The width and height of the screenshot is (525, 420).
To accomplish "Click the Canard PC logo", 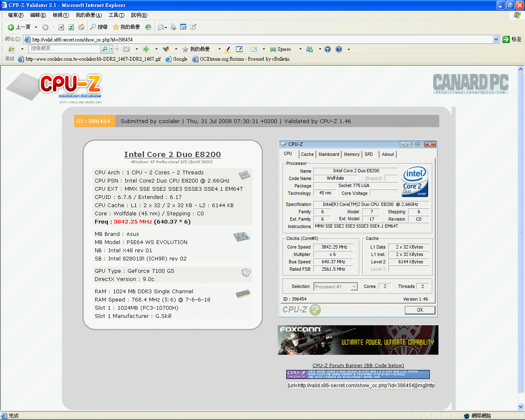I will point(471,84).
